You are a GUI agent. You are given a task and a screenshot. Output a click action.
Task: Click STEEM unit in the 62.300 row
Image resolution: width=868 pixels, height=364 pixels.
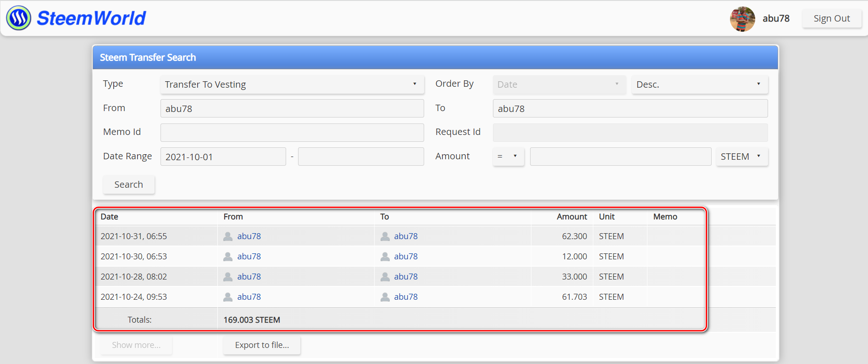point(611,236)
